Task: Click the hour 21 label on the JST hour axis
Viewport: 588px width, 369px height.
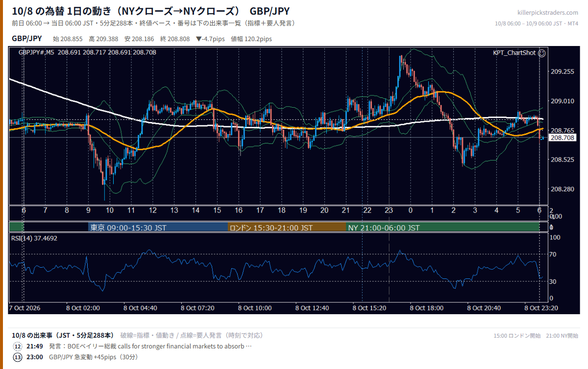Action: click(346, 210)
